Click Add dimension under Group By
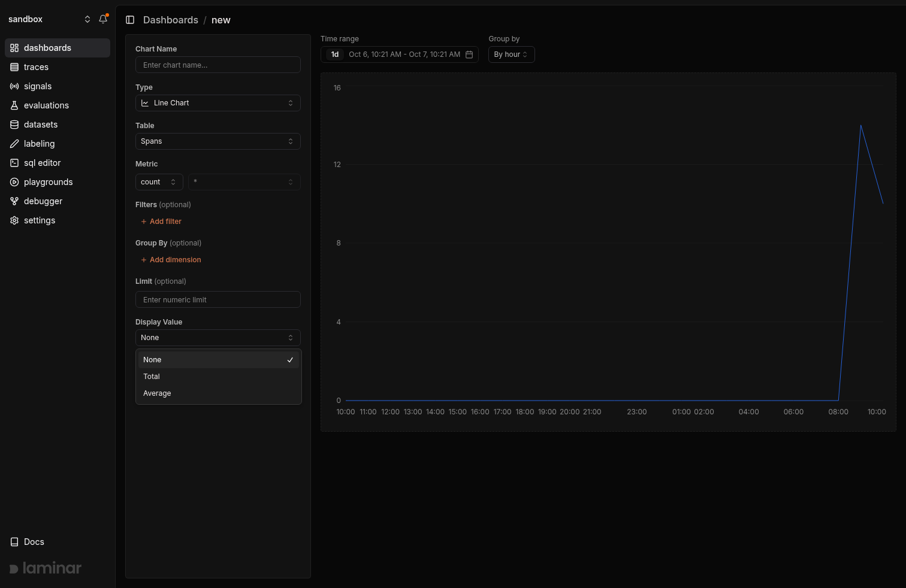The image size is (906, 588). (171, 260)
